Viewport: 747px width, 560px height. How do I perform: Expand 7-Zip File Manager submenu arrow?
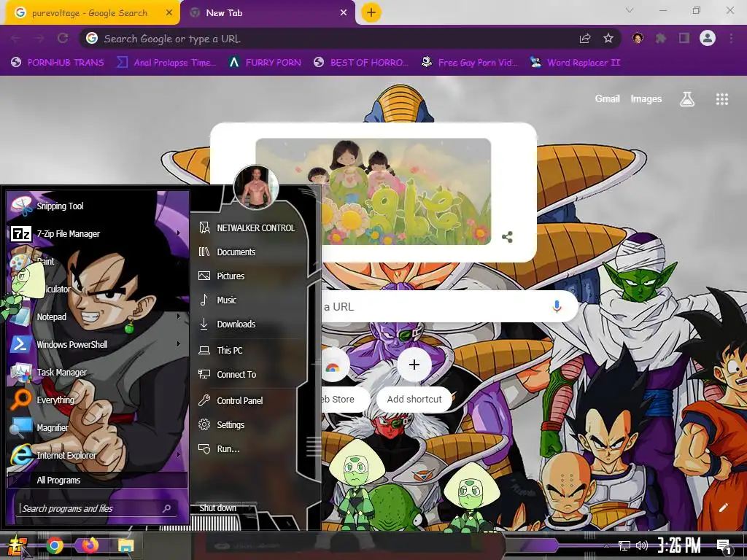[179, 233]
